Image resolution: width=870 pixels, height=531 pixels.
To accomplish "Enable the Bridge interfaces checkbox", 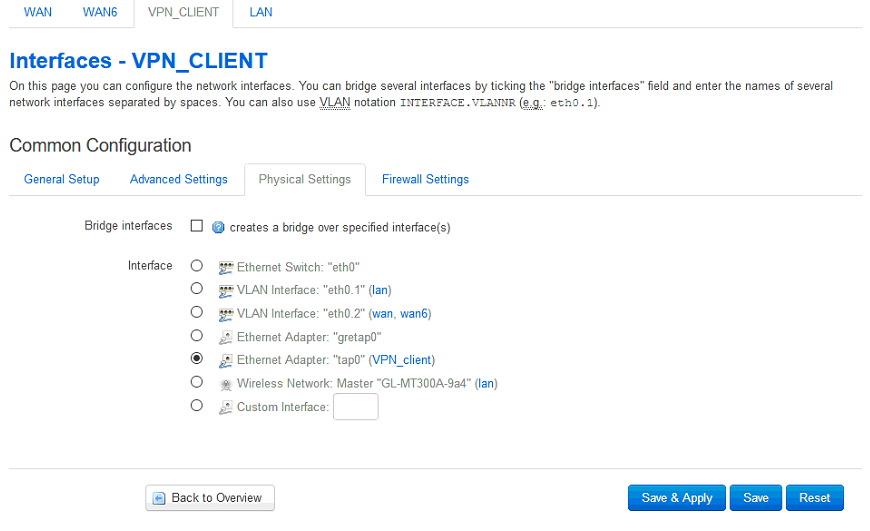I will (x=196, y=226).
